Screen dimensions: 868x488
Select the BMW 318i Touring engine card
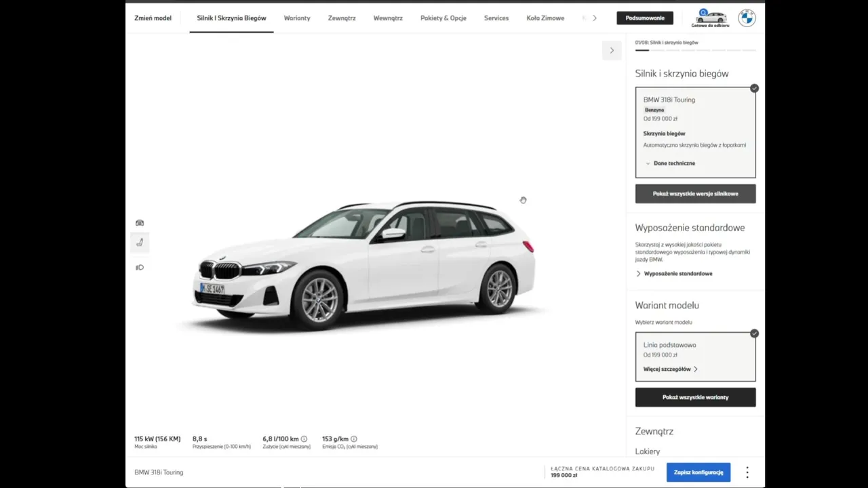(x=695, y=132)
